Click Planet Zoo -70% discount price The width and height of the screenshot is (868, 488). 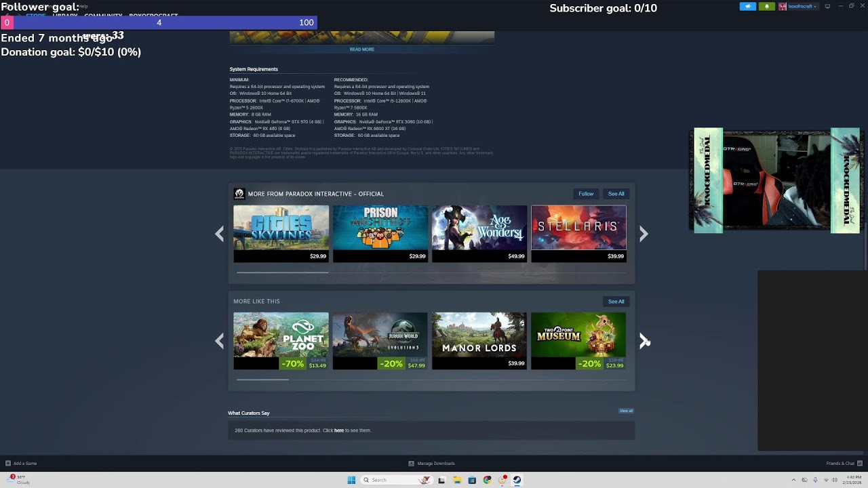304,364
